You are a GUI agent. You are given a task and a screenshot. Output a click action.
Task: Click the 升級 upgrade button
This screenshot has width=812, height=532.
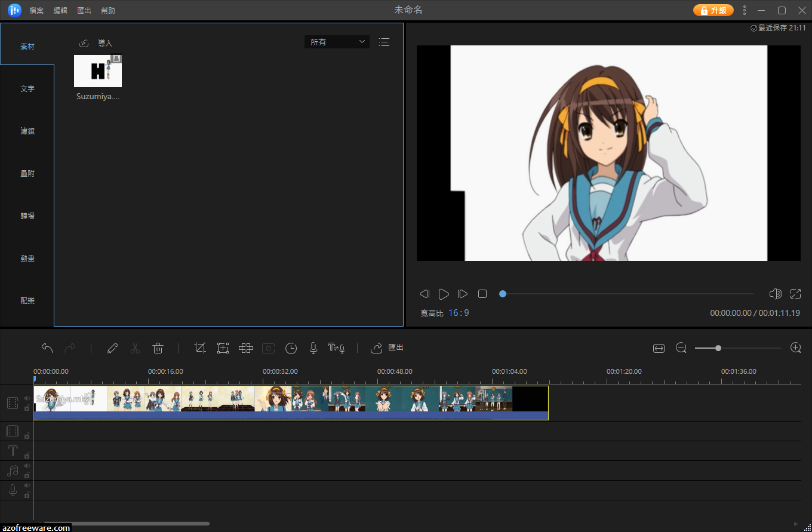click(x=713, y=10)
